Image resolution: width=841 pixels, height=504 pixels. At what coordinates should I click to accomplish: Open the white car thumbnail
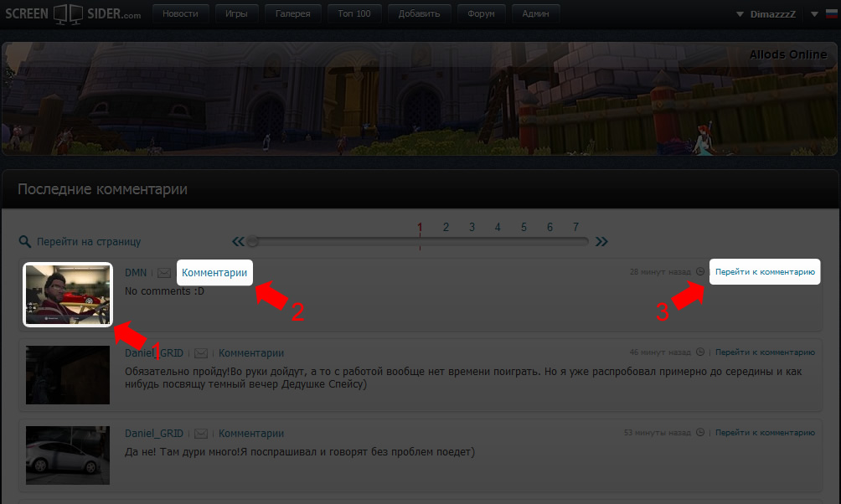coord(68,455)
